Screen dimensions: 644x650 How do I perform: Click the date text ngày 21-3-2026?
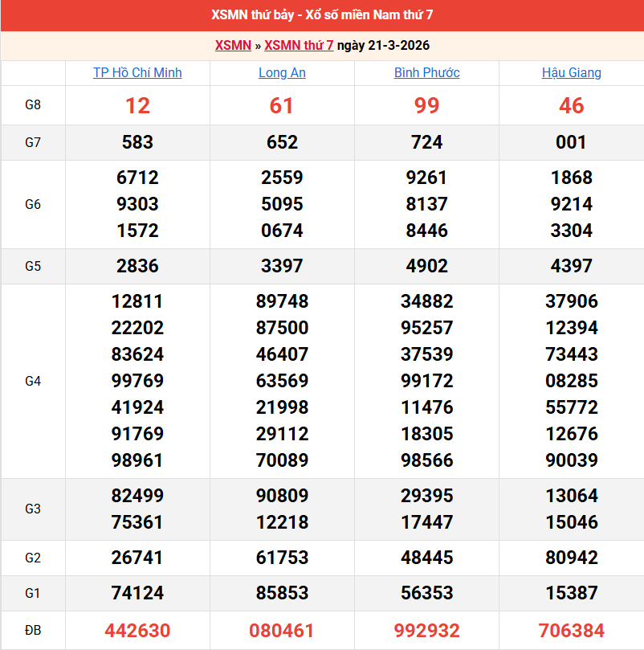pyautogui.click(x=383, y=45)
